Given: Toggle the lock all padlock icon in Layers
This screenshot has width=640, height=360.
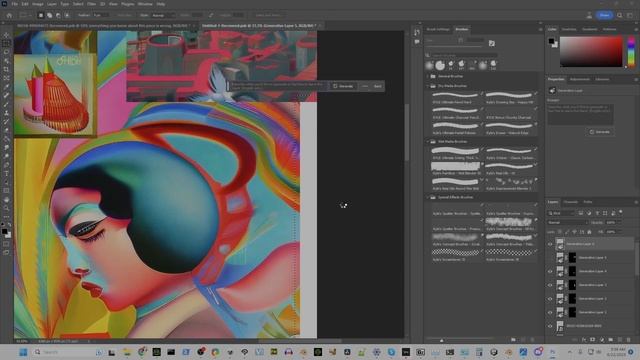Looking at the screenshot, I should tap(589, 232).
